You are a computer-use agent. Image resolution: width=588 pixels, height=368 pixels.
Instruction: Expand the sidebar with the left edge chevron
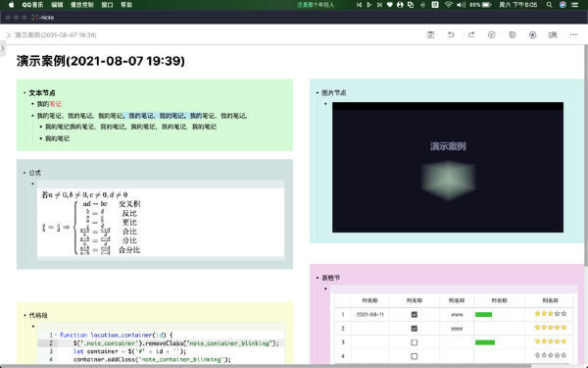3,48
